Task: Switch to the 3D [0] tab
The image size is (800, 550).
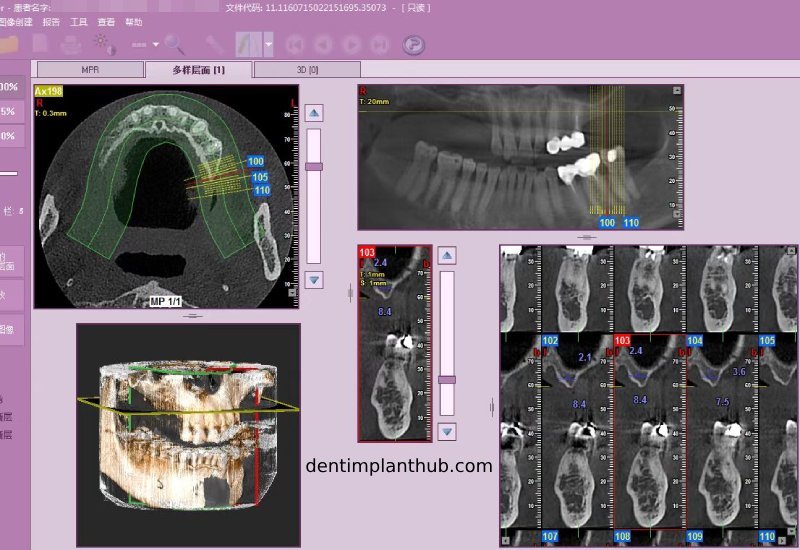Action: click(x=307, y=69)
